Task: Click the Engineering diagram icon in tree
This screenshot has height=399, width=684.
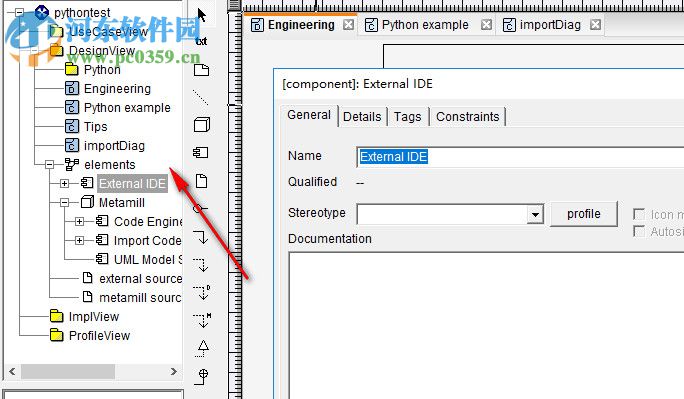Action: pyautogui.click(x=72, y=88)
